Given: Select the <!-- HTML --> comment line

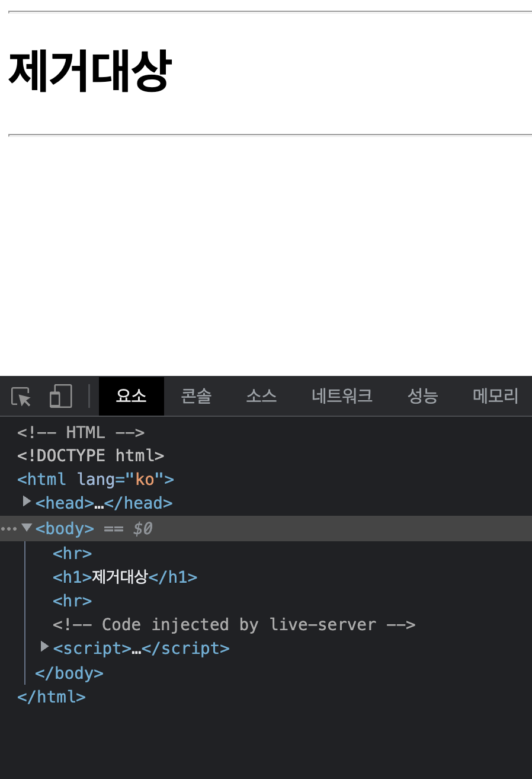Looking at the screenshot, I should coord(81,432).
